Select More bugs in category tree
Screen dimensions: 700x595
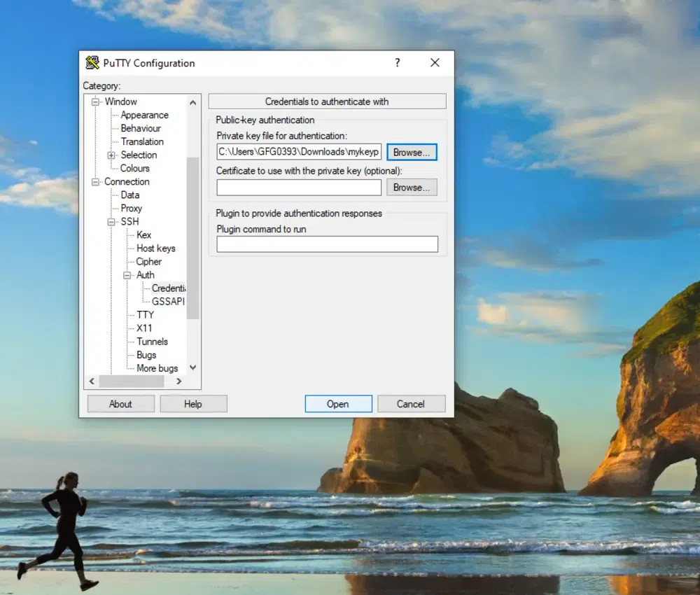tap(157, 369)
